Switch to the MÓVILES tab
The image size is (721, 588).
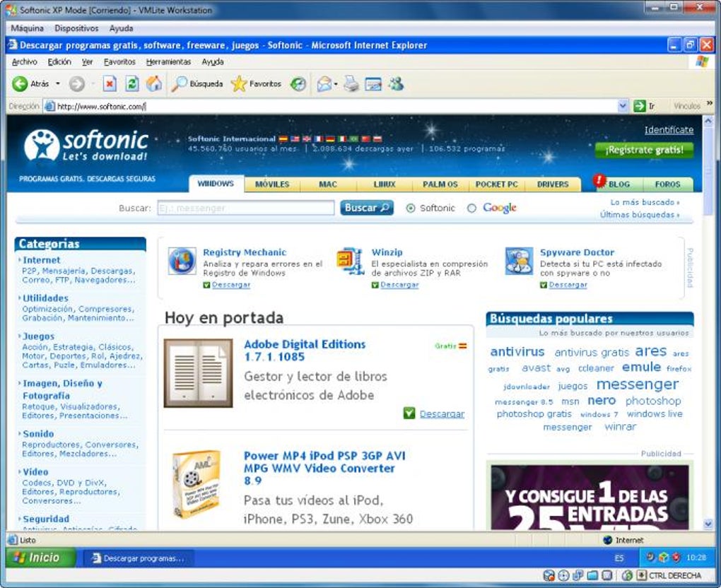(272, 184)
